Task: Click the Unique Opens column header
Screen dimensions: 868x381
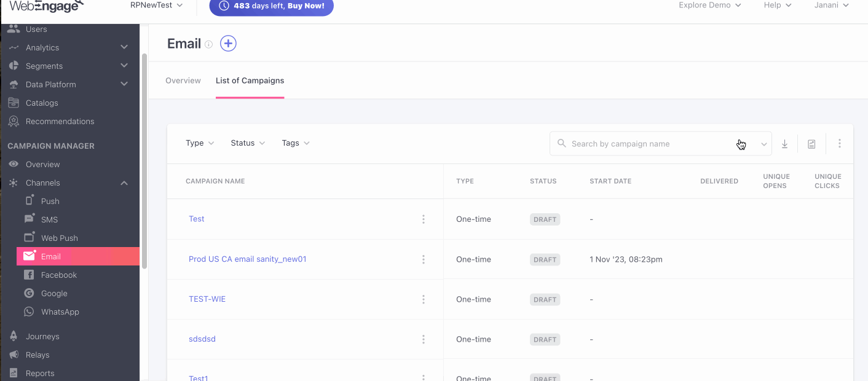Action: [776, 181]
